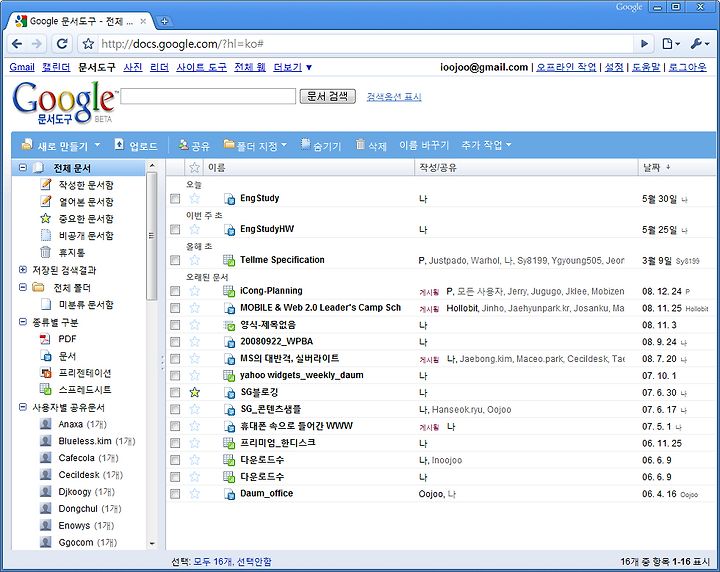Check the 20080922_WPBA row checkbox
The image size is (720, 572).
click(x=175, y=342)
